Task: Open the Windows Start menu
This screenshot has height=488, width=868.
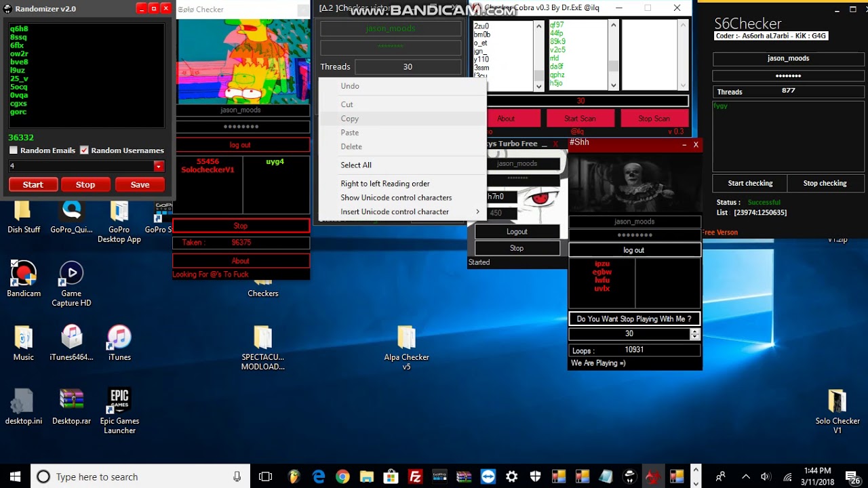Action: (16, 476)
